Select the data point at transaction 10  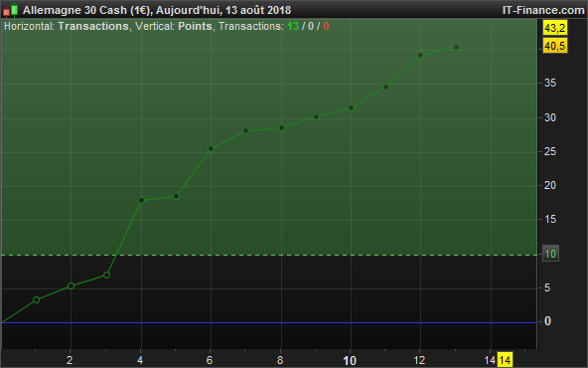351,107
